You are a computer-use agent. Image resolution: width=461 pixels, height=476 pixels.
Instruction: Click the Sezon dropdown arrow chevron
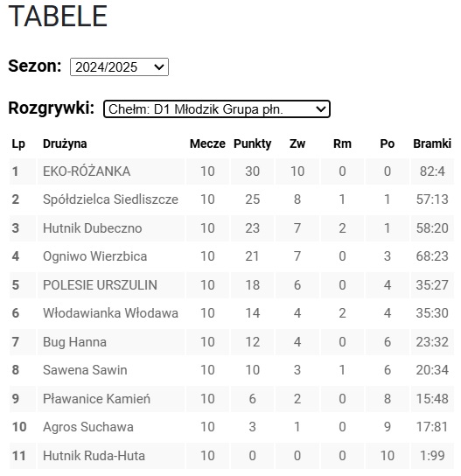coord(159,66)
